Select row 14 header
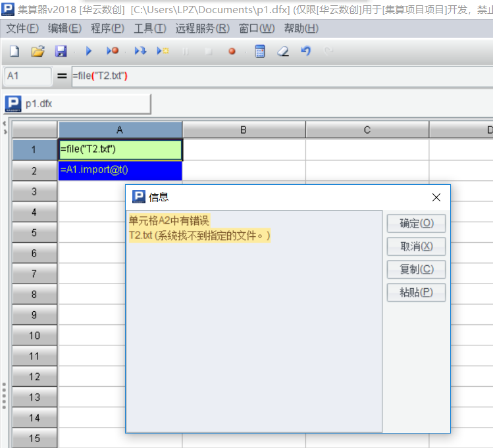493x448 pixels. click(x=35, y=418)
